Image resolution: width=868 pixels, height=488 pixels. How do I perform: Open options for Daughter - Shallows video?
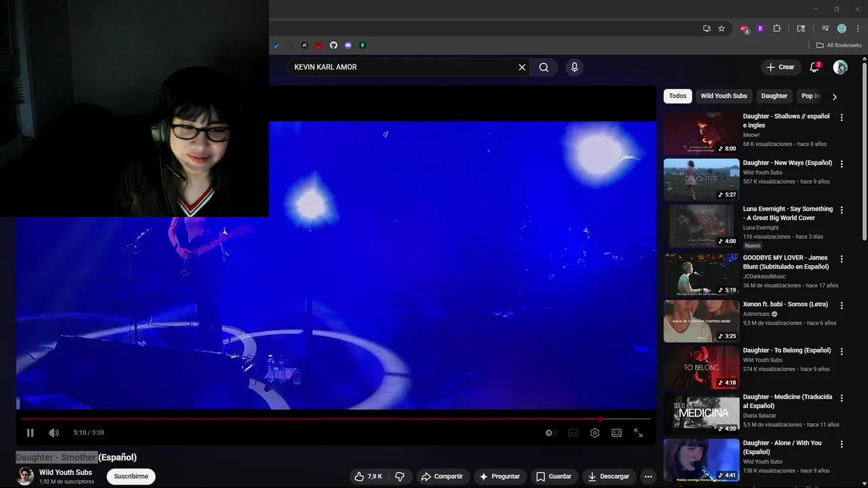point(842,117)
